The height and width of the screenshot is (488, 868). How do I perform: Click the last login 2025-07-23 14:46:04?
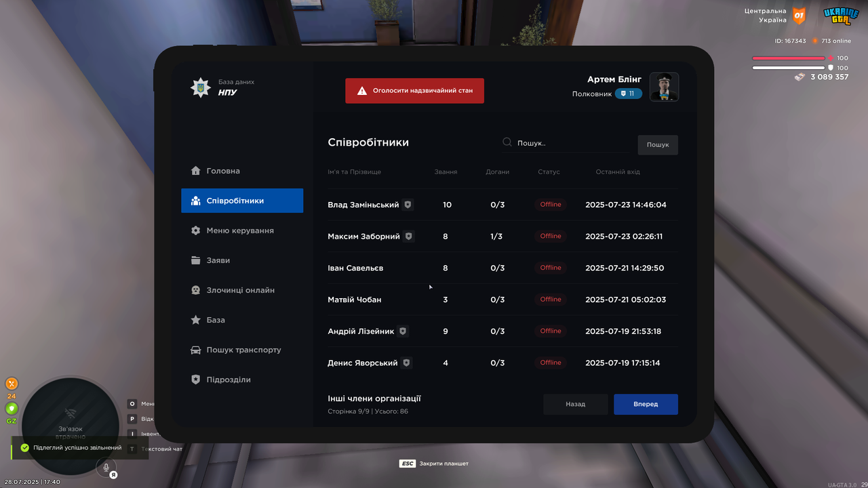pos(626,205)
